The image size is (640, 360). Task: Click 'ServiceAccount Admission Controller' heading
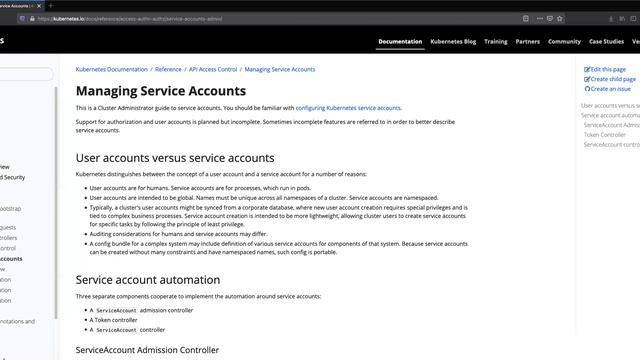(x=147, y=350)
